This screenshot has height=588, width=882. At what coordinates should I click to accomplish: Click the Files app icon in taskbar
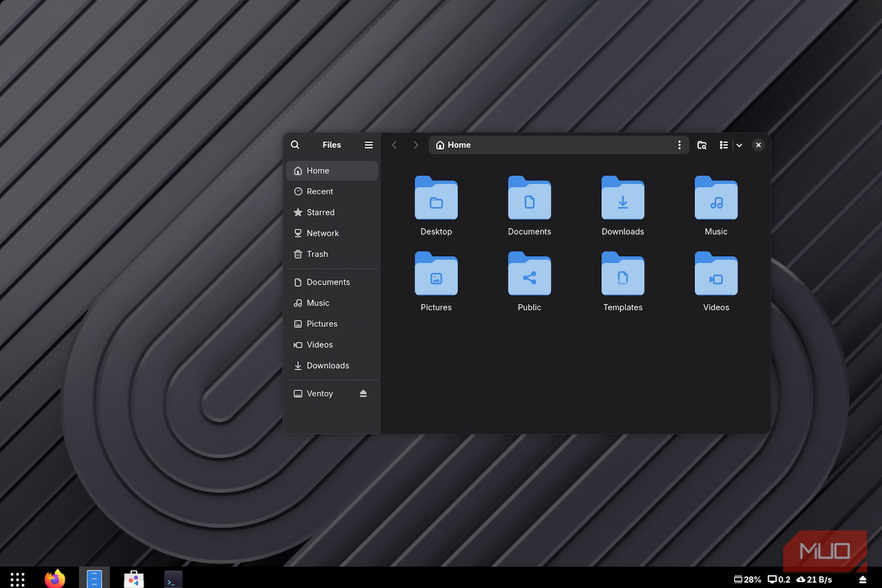point(94,579)
